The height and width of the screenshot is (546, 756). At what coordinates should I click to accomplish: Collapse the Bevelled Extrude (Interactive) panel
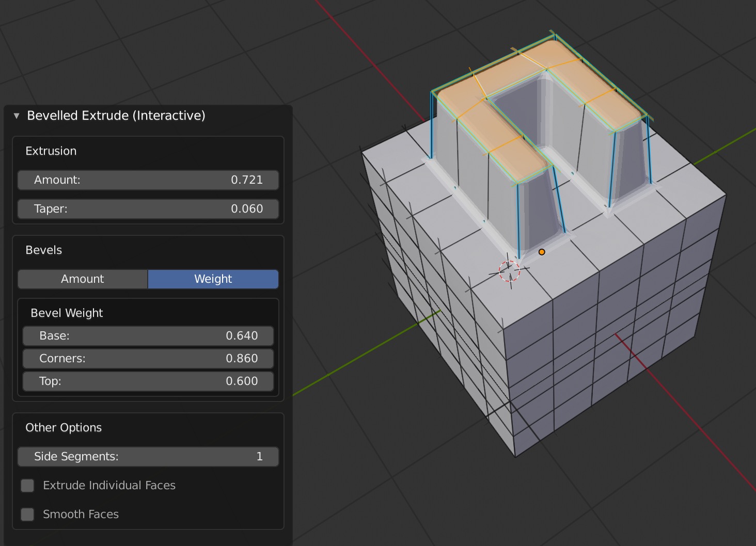pyautogui.click(x=17, y=116)
